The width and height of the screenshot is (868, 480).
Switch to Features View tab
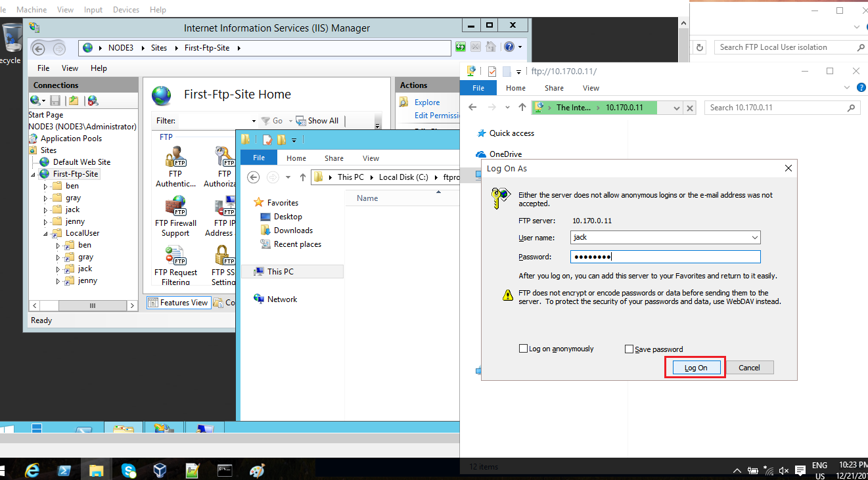tap(178, 303)
